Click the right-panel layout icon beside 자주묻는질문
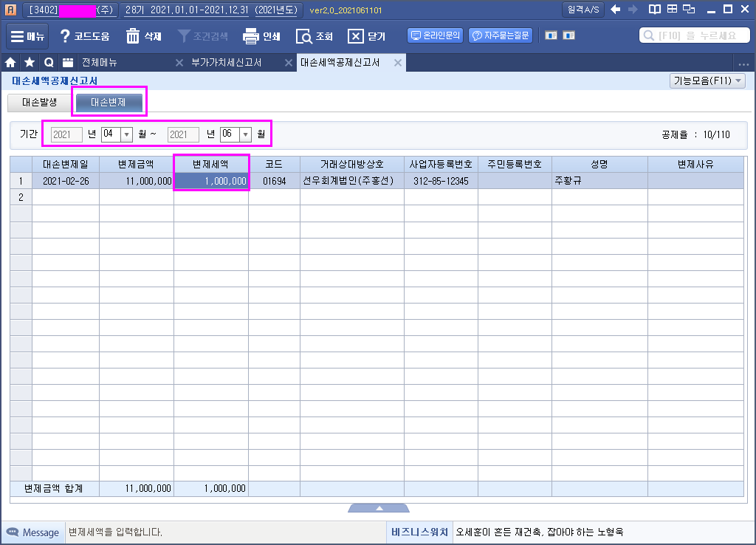This screenshot has height=545, width=756. [569, 35]
